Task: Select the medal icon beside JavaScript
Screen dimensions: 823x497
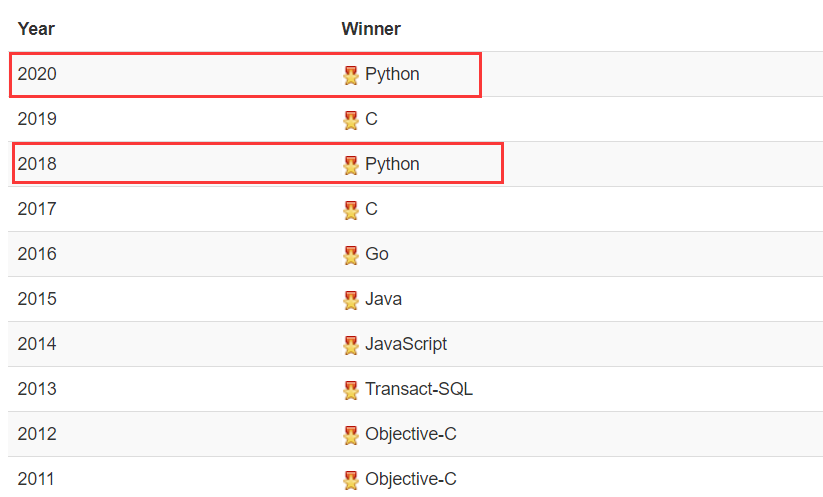Action: (351, 345)
